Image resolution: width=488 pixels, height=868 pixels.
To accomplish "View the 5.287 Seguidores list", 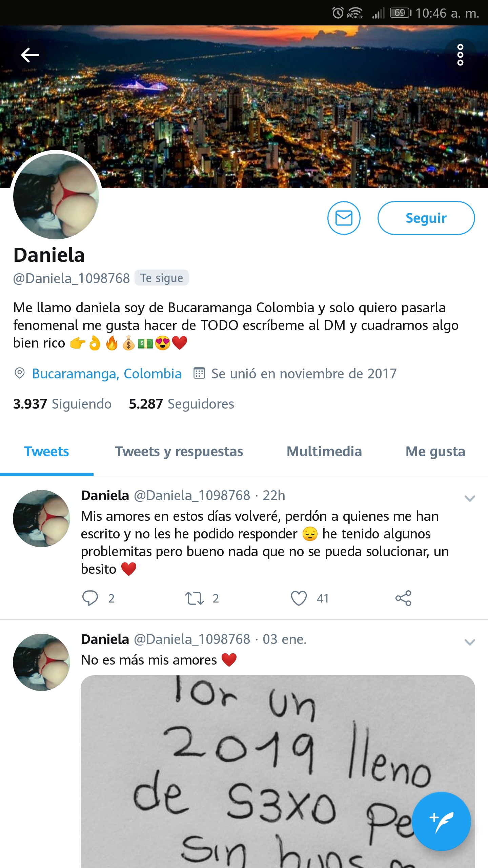I will (x=181, y=404).
